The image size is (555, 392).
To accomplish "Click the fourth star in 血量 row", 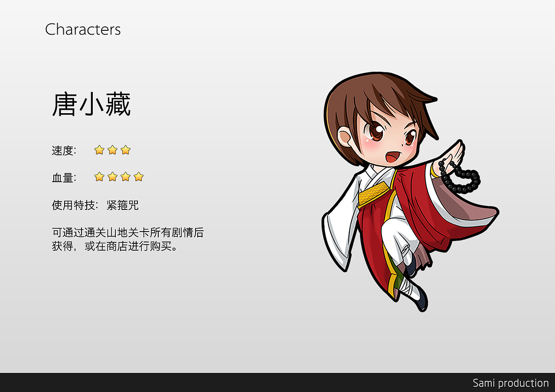I will tap(138, 176).
